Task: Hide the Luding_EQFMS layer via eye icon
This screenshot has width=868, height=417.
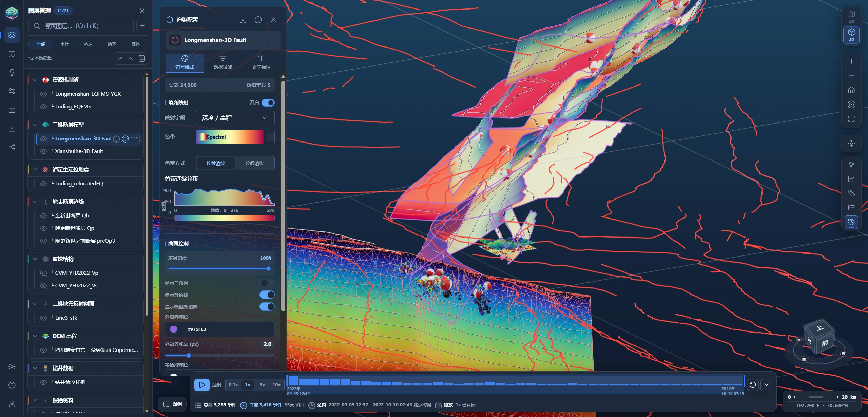Action: coord(43,107)
